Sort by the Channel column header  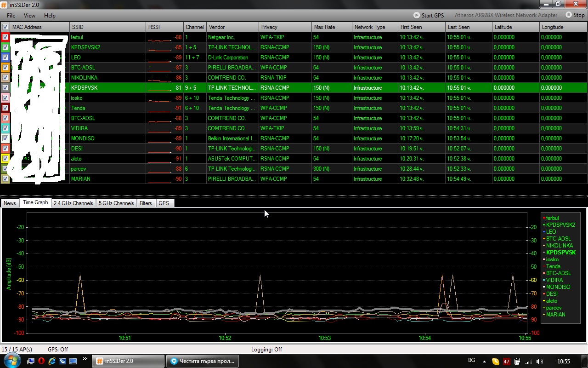195,27
